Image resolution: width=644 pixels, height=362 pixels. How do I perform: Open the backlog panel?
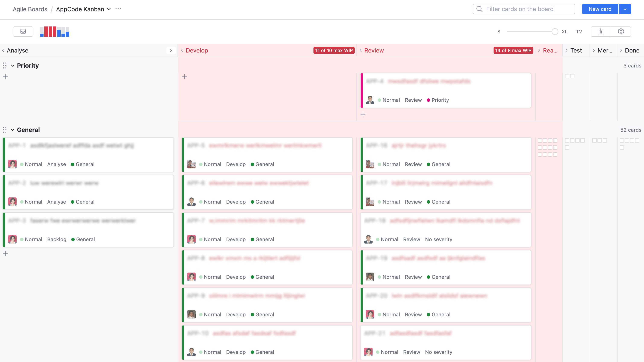coord(23,32)
